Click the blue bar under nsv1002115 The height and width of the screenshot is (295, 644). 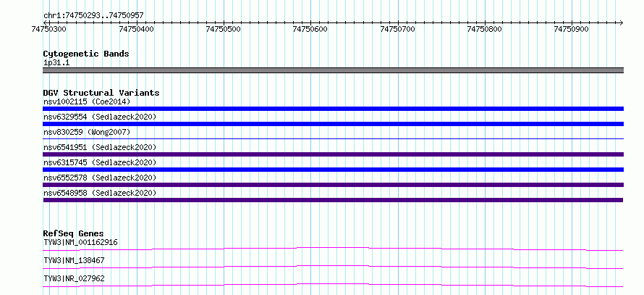coord(333,109)
